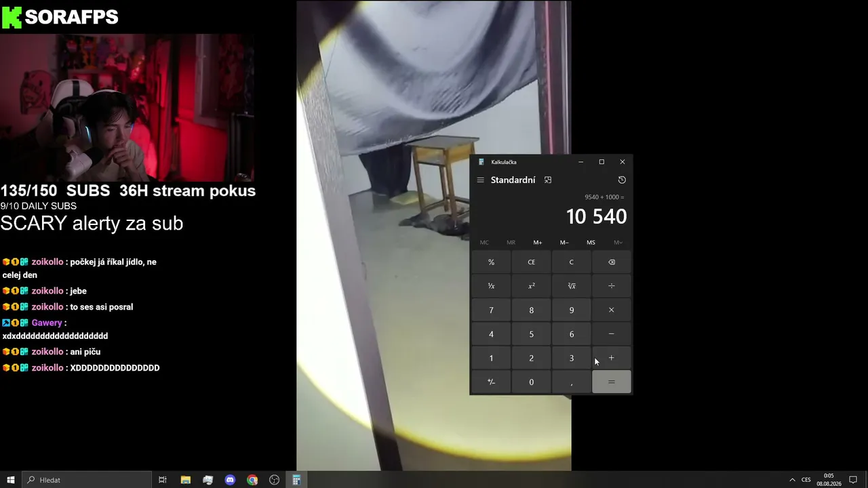Click chat message "ani piču"
The width and height of the screenshot is (868, 488).
[x=85, y=352]
